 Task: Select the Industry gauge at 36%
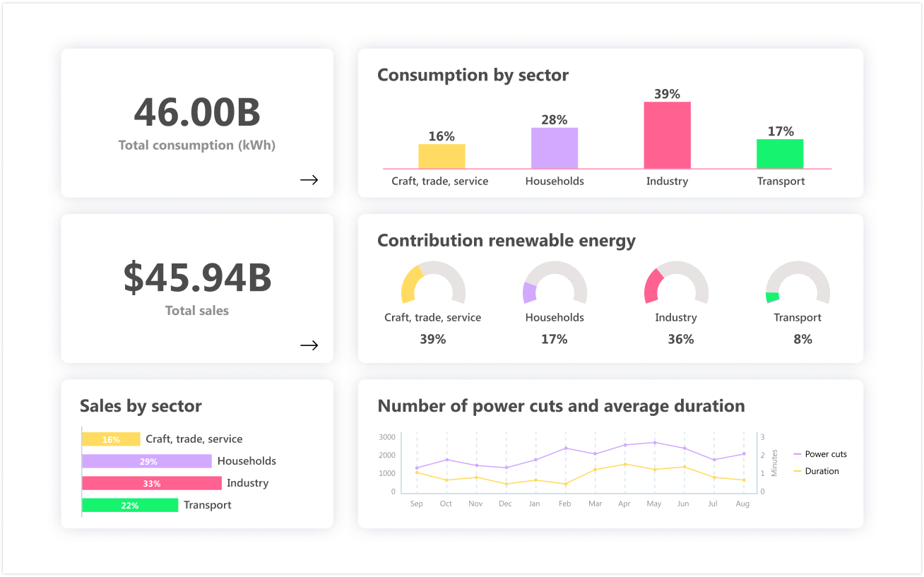[676, 284]
